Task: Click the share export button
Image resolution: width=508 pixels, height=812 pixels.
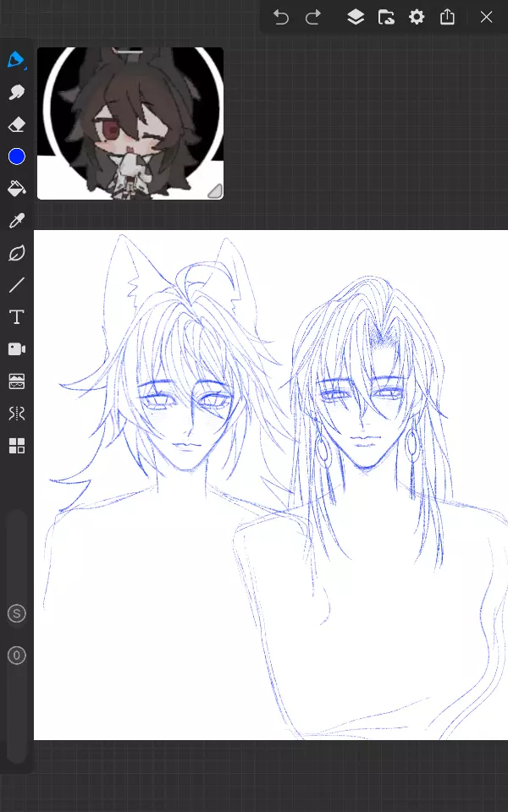Action: pos(448,17)
